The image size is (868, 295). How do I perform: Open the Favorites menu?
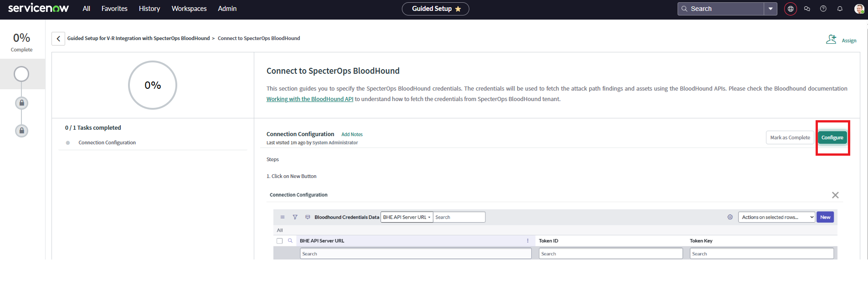click(114, 9)
